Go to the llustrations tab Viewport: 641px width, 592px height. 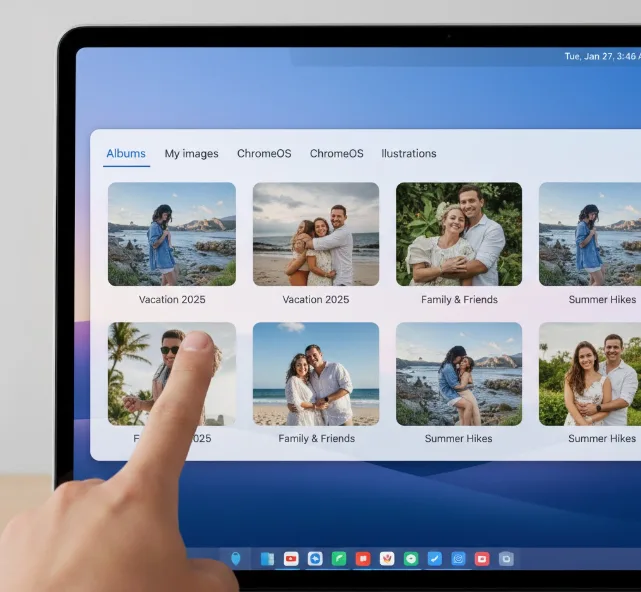pyautogui.click(x=408, y=154)
